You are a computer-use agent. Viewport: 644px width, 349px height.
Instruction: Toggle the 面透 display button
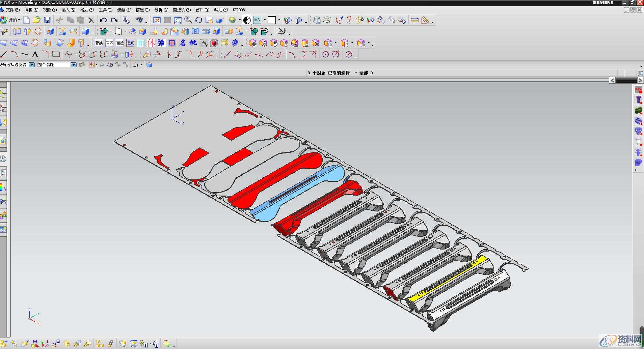click(x=120, y=43)
